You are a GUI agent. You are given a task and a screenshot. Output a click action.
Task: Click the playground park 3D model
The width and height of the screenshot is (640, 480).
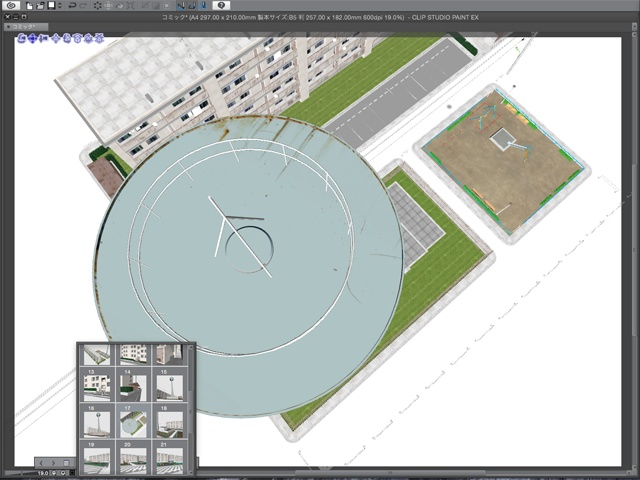pyautogui.click(x=502, y=164)
